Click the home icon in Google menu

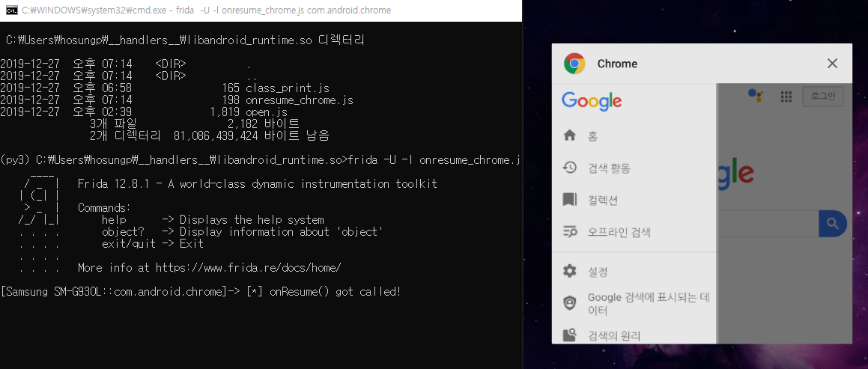pos(569,135)
